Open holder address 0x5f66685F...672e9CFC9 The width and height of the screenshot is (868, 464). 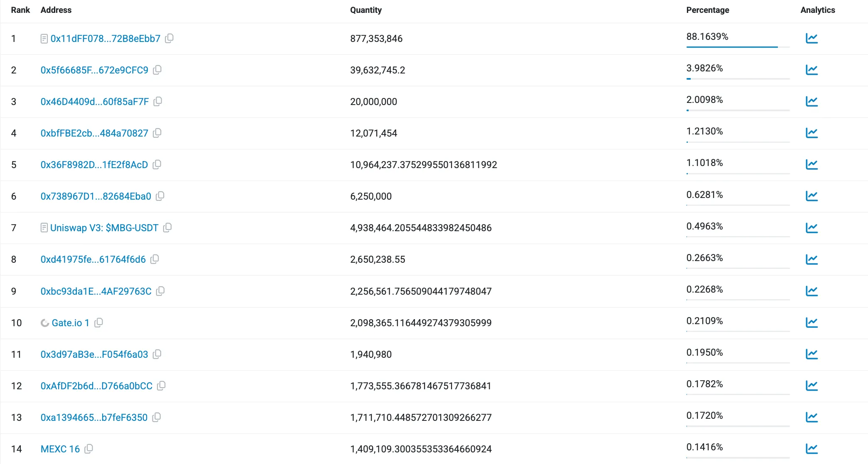pos(94,70)
